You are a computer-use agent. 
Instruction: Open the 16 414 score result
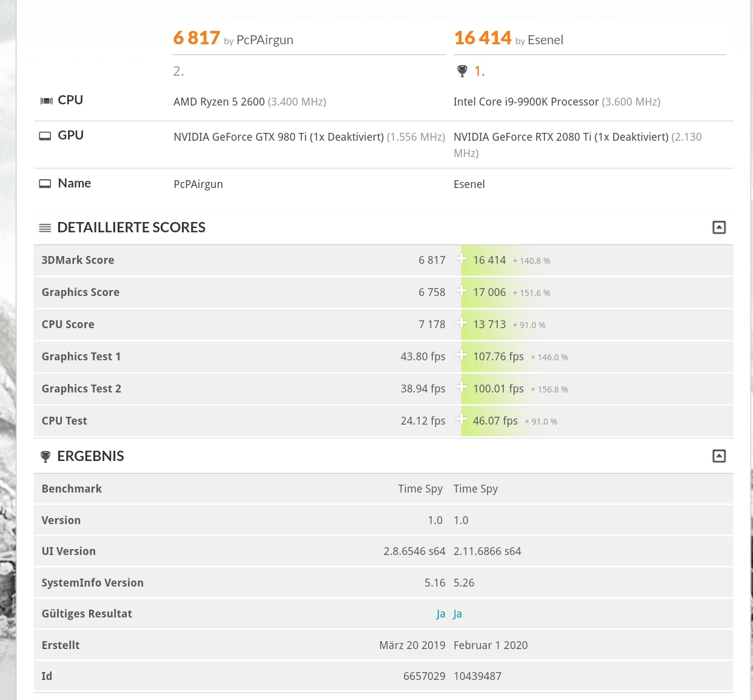pos(483,38)
